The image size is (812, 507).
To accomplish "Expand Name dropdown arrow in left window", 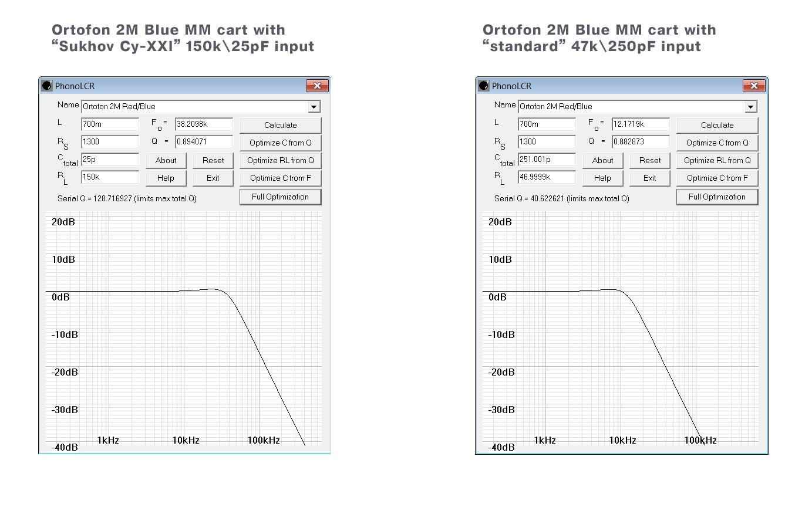I will pyautogui.click(x=314, y=107).
